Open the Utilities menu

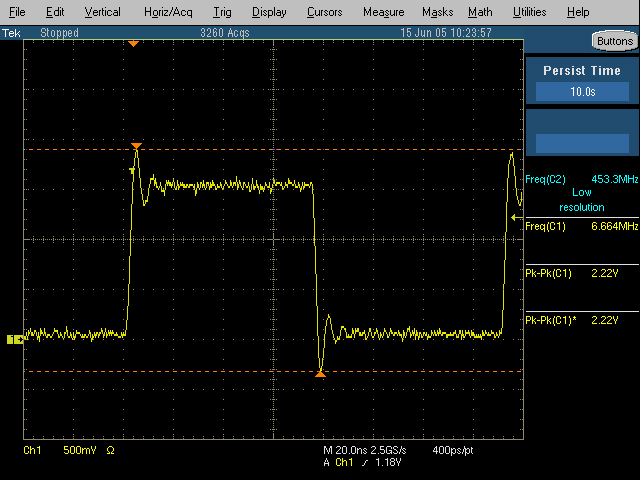click(x=529, y=12)
